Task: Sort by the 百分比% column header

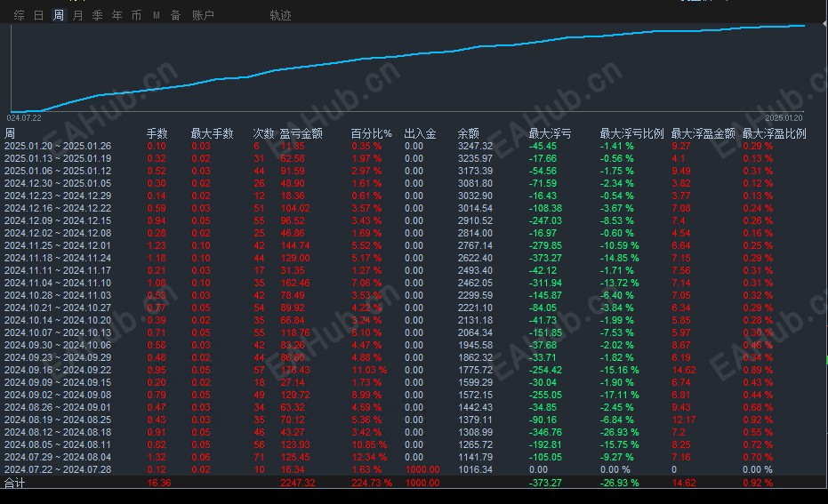Action: [x=371, y=133]
